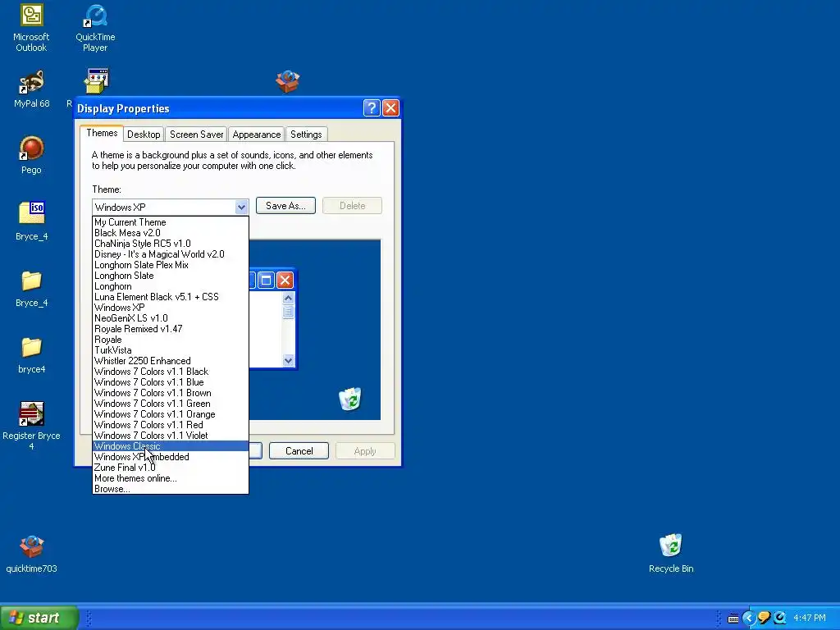Choose Longhorn Slate theme
The width and height of the screenshot is (840, 630).
pos(171,276)
